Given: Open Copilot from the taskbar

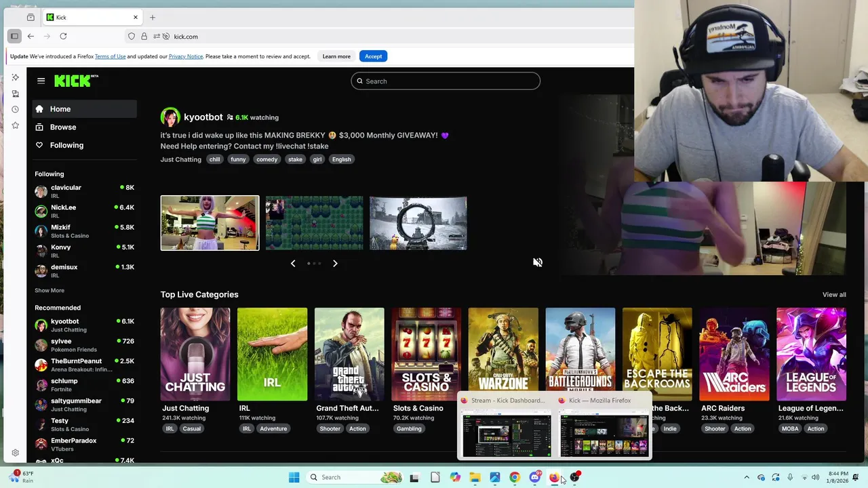Looking at the screenshot, I should click(455, 477).
